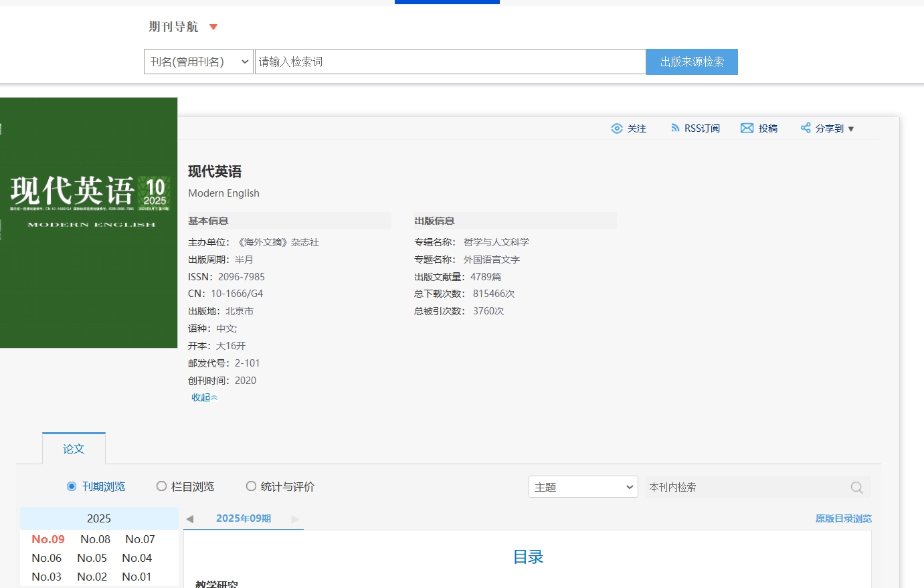Open the 刊名(曾用刊名) search field selector
The image size is (924, 588).
tap(199, 62)
